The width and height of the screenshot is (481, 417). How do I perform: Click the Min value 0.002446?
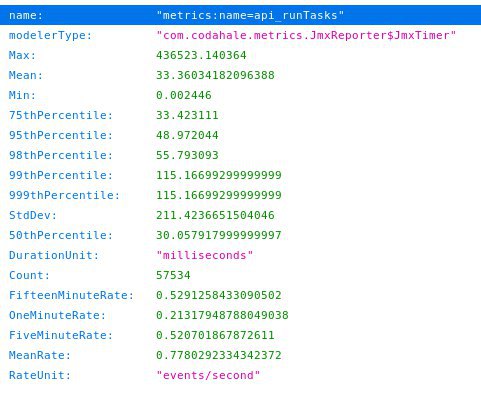point(184,95)
